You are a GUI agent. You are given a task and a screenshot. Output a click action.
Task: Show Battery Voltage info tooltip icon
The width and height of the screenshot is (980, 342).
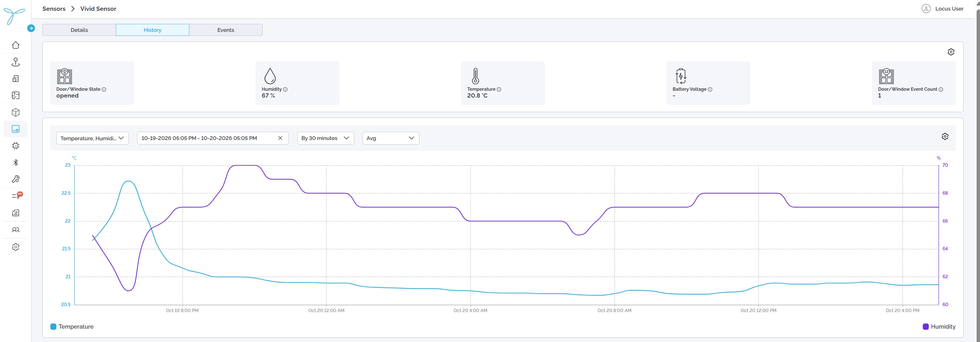710,89
